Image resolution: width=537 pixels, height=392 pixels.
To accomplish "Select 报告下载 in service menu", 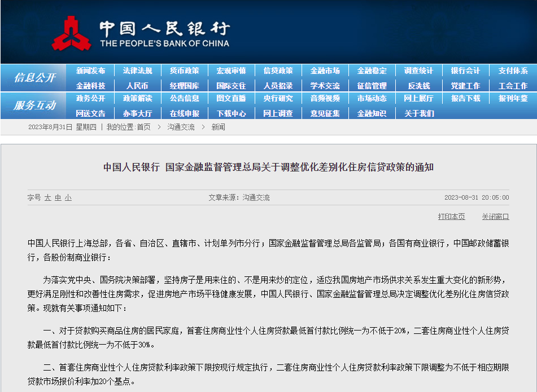I will tap(465, 99).
